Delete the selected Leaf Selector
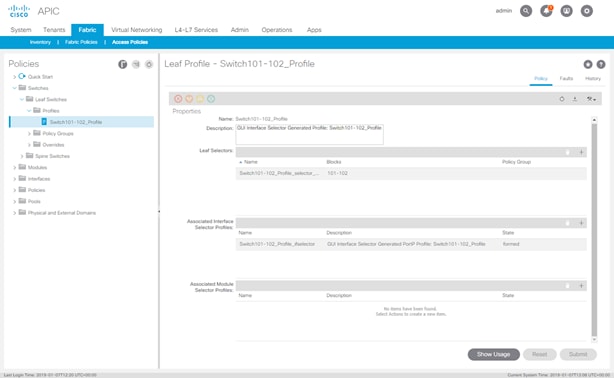 coord(567,152)
